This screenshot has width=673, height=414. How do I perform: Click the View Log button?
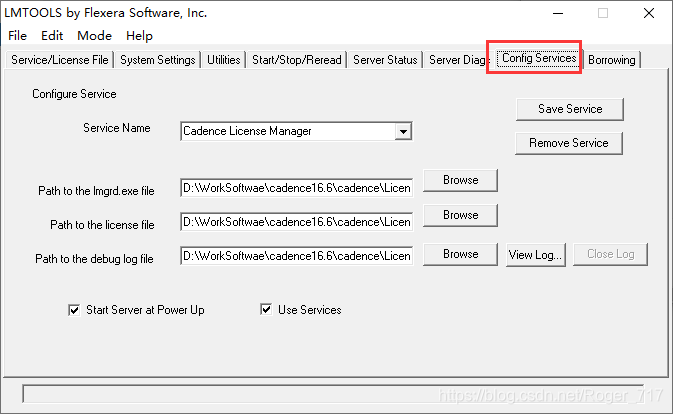[535, 254]
